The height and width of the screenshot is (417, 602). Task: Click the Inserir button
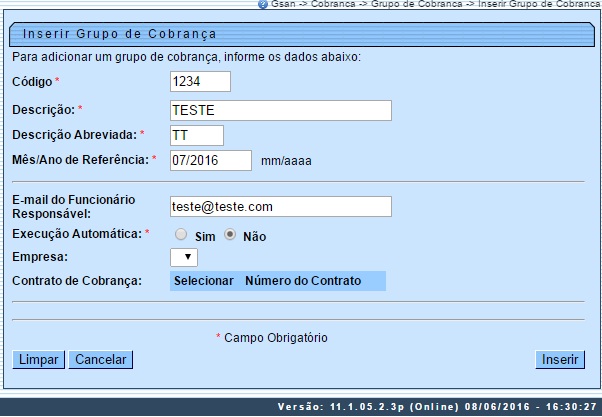click(560, 360)
